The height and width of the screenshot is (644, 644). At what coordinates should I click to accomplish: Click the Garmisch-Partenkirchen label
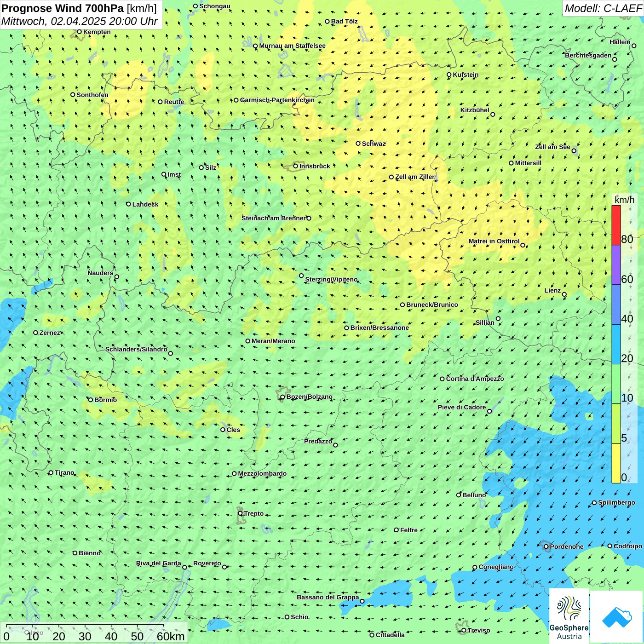pos(277,100)
